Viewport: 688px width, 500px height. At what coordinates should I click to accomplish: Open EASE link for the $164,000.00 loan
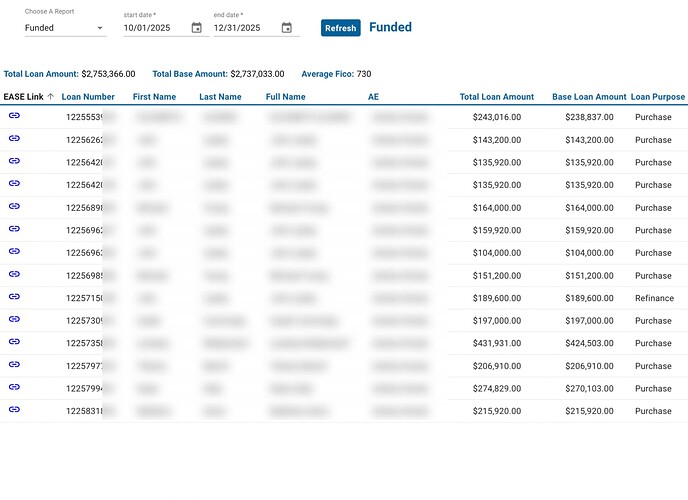pos(14,206)
